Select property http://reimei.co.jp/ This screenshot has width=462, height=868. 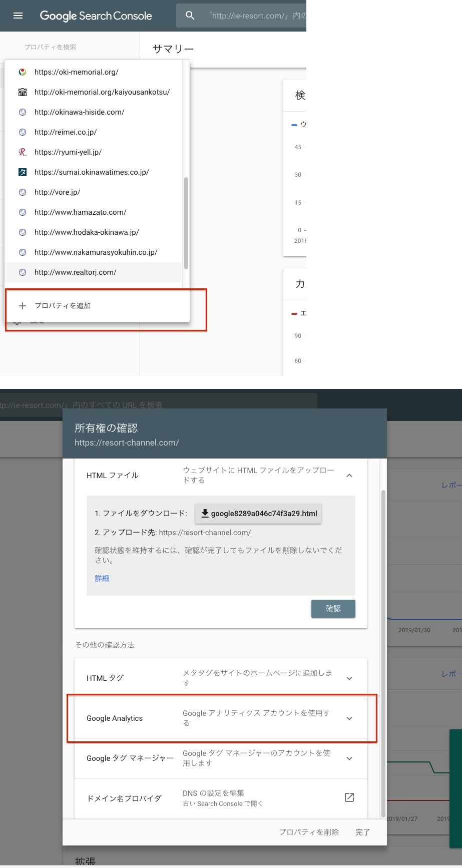click(x=94, y=132)
